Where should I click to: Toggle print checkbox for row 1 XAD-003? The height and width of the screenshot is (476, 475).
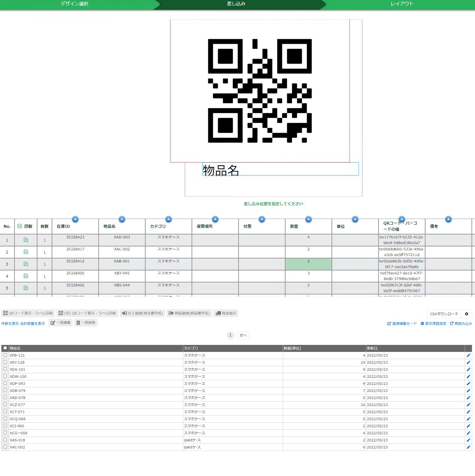click(x=26, y=240)
